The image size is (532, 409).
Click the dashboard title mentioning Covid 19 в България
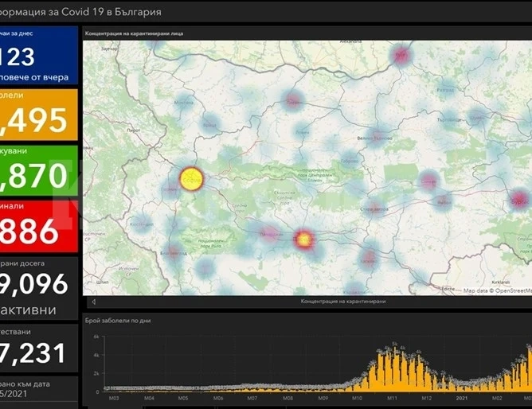point(80,12)
